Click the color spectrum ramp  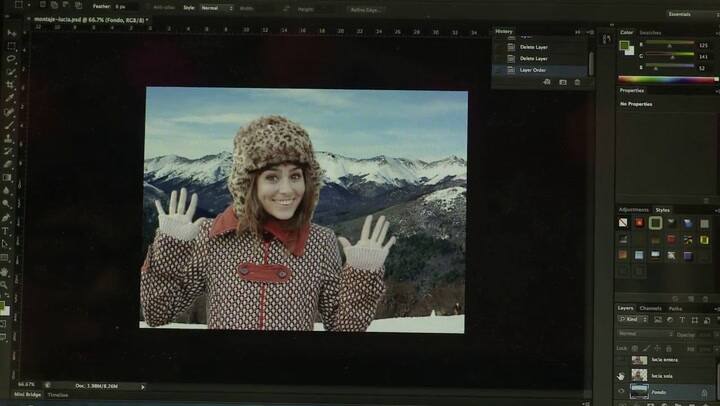(x=667, y=79)
